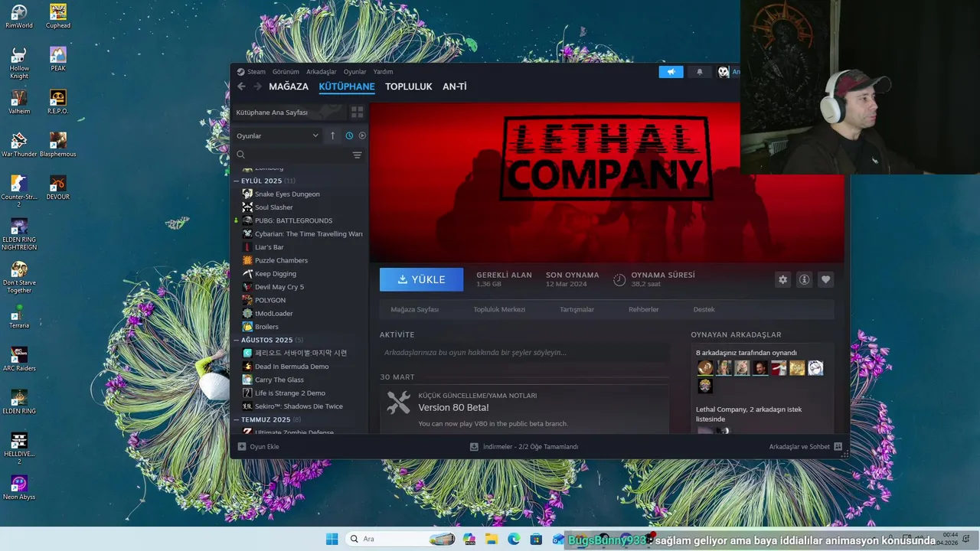The height and width of the screenshot is (551, 980).
Task: Select Liar's Bar in library list
Action: [269, 247]
